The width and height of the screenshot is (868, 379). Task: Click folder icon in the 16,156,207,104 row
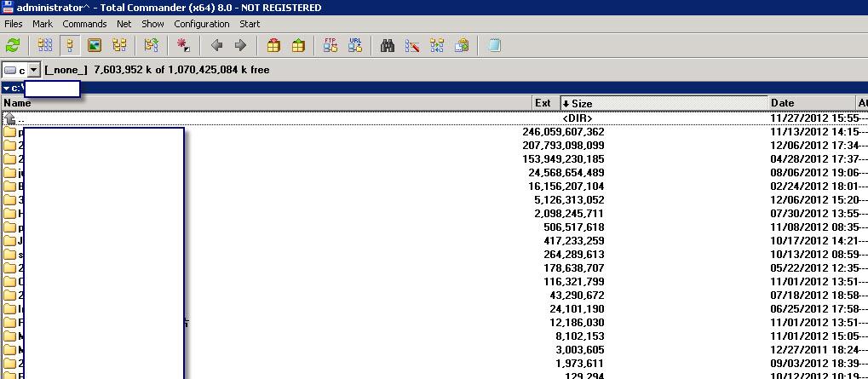[9, 187]
